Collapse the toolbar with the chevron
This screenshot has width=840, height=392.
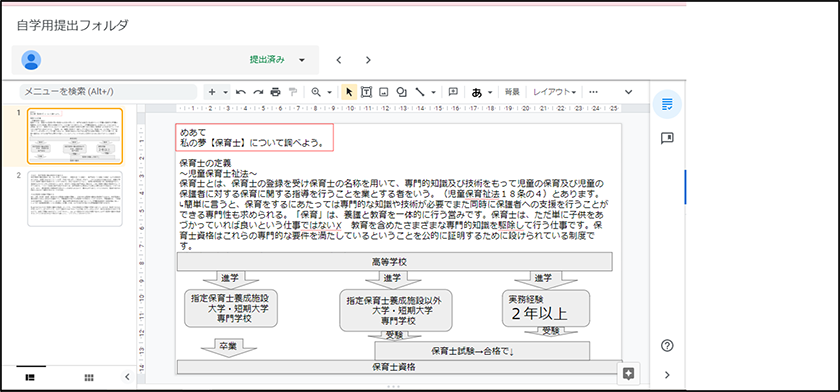pyautogui.click(x=629, y=92)
